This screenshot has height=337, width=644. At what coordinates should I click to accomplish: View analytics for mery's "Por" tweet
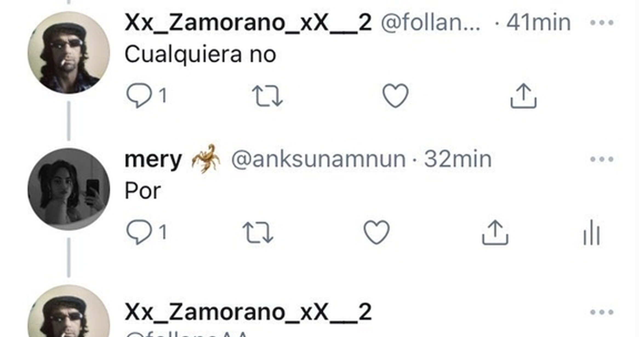point(592,232)
